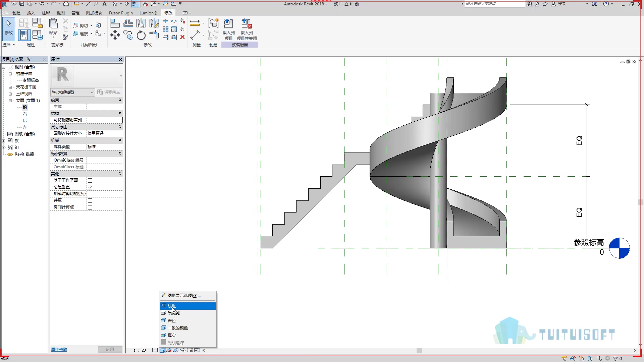Click 载入到项目 load into project icon
Screen dimensions: 644x362
(228, 29)
